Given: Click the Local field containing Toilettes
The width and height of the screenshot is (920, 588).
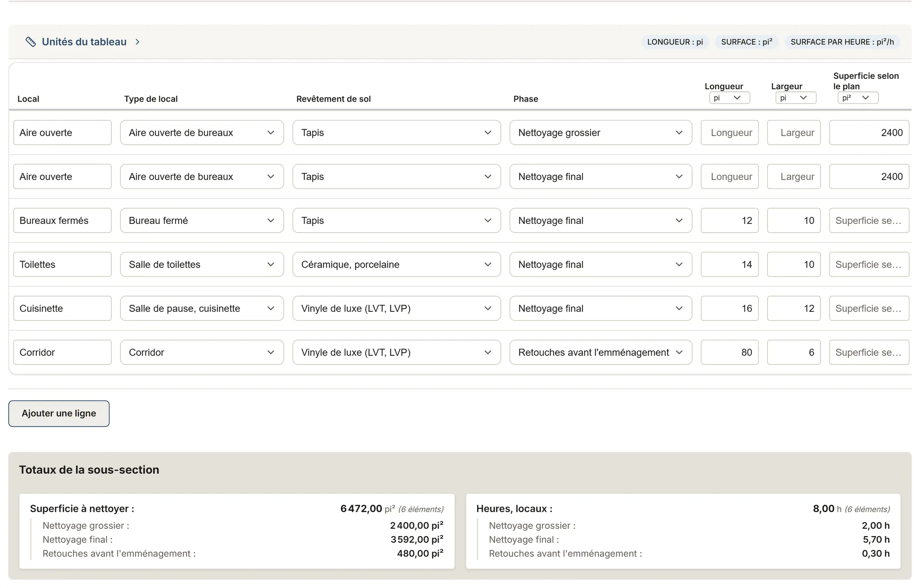Looking at the screenshot, I should click(63, 264).
